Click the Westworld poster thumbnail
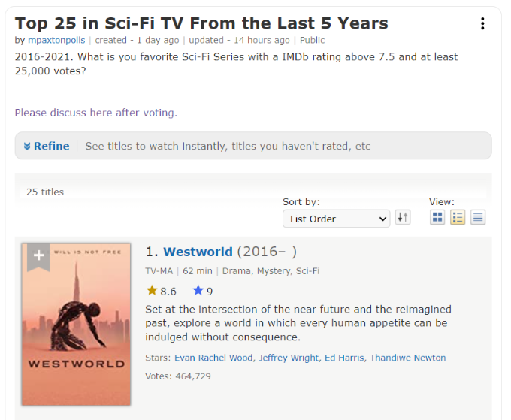The width and height of the screenshot is (511, 420). pos(76,331)
